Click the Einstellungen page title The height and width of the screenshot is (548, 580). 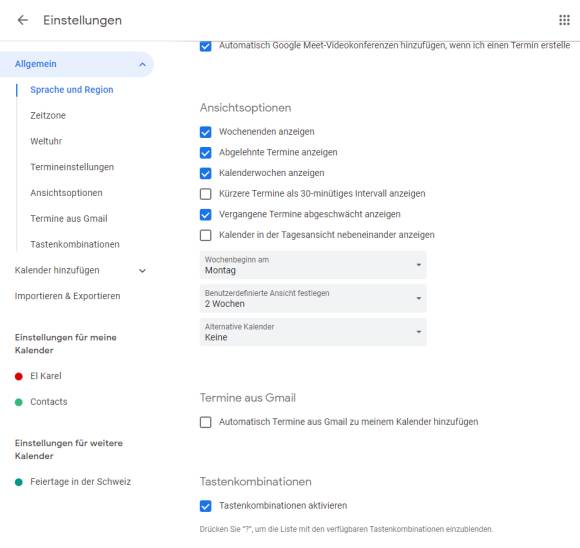click(x=82, y=20)
